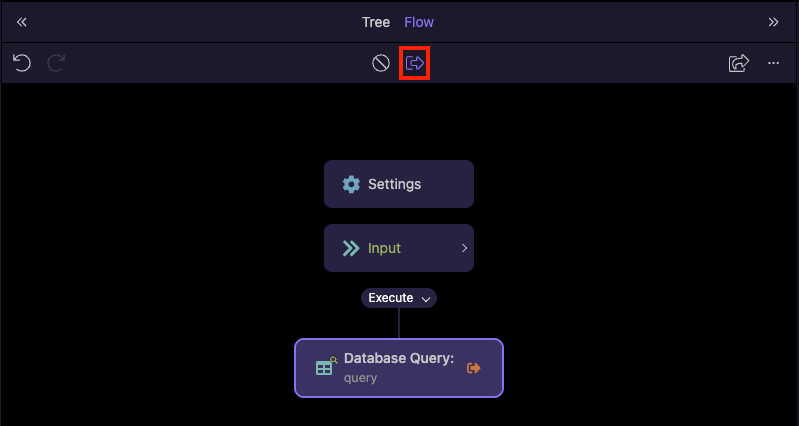The image size is (799, 426).
Task: Click the Redo arrow icon
Action: point(56,63)
